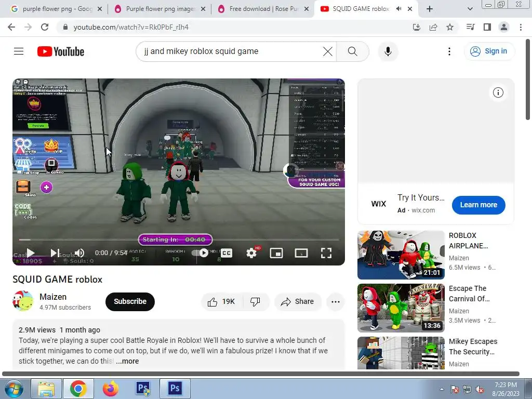Dislike the video
This screenshot has width=532, height=399.
pyautogui.click(x=255, y=302)
